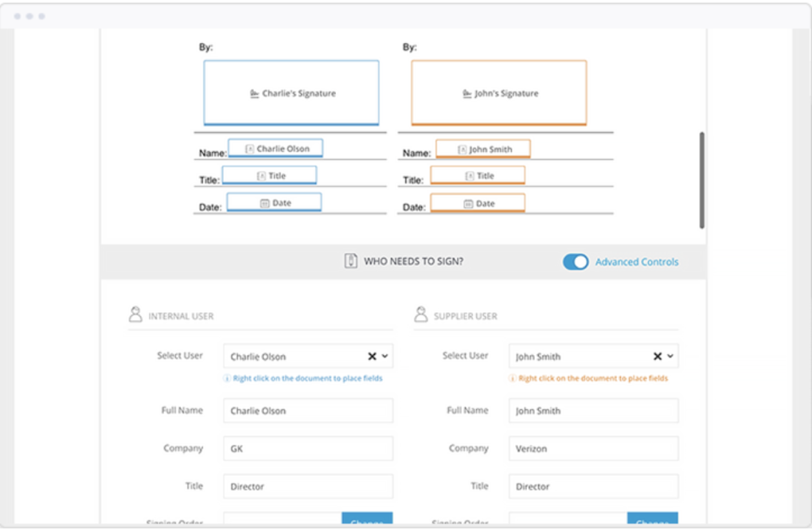The height and width of the screenshot is (531, 812).
Task: Click the internal user Full Name input
Action: click(308, 411)
